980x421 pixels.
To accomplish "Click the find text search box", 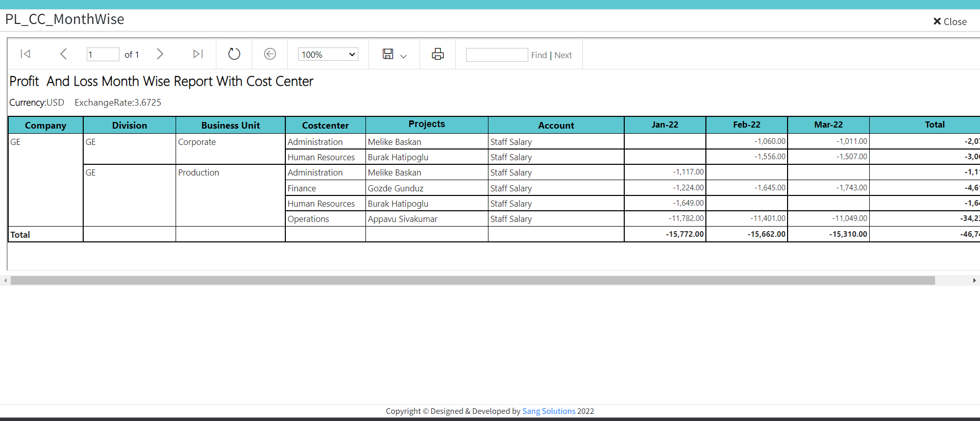I will tap(497, 55).
